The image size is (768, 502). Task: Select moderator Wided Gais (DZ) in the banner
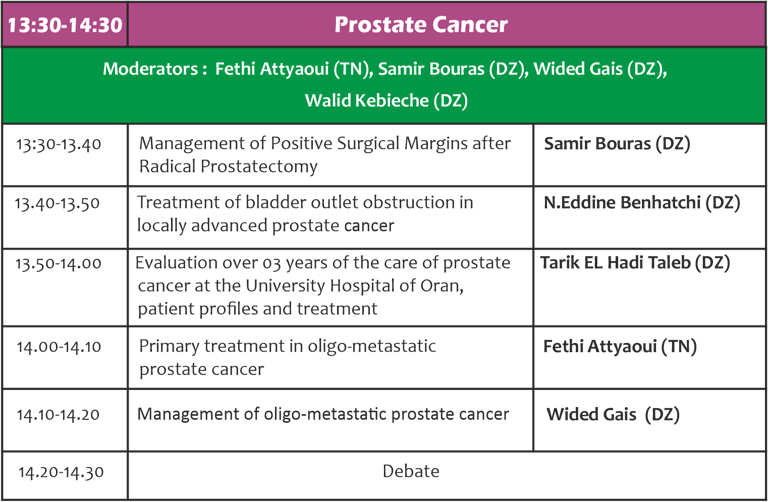tap(600, 69)
